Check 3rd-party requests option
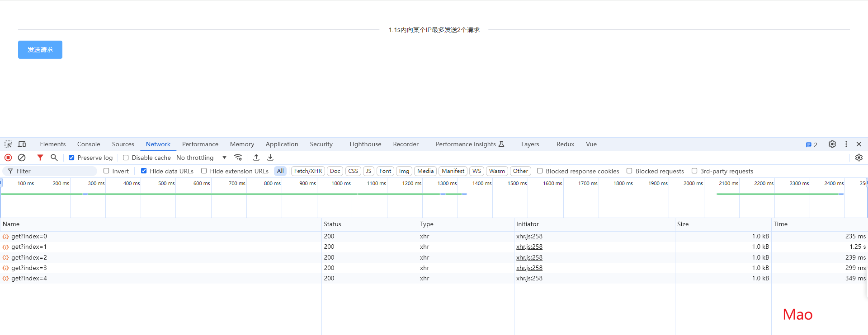 (694, 171)
